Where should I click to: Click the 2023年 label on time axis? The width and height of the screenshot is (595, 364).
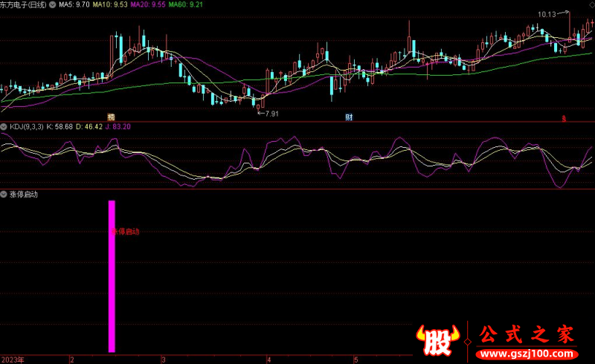point(13,360)
